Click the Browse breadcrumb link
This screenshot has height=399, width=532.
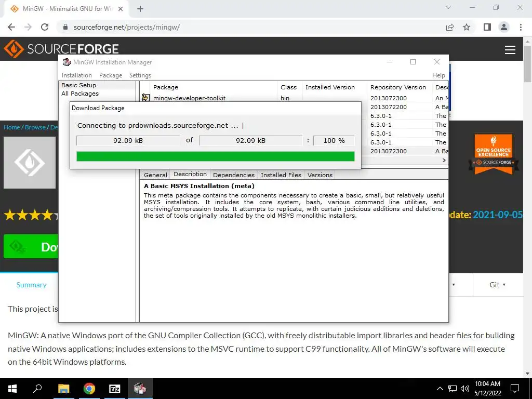(35, 127)
